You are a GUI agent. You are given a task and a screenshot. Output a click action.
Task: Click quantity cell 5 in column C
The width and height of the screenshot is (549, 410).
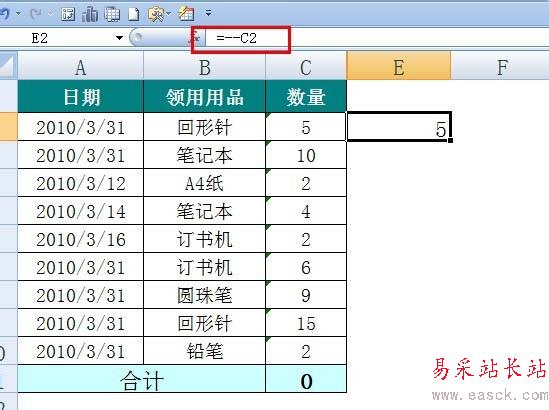(306, 127)
